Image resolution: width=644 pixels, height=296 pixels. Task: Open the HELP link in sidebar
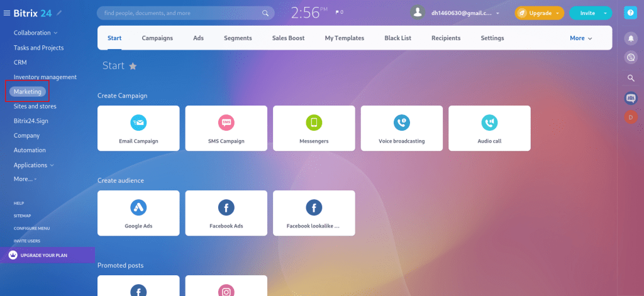coord(19,203)
